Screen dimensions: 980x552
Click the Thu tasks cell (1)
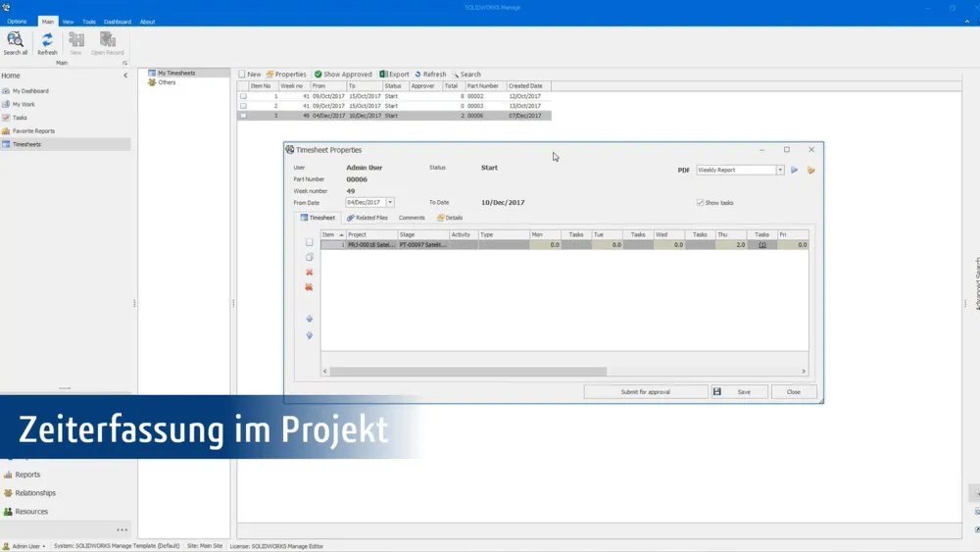point(761,245)
